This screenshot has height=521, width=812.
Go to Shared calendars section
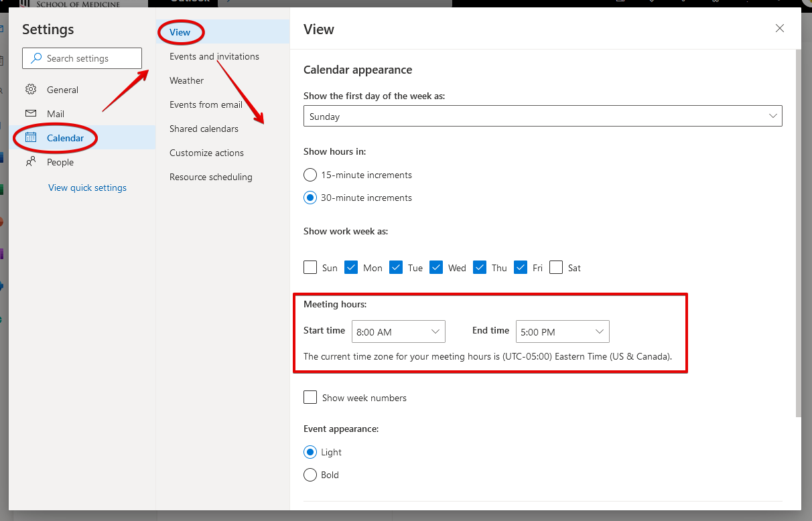pos(204,129)
